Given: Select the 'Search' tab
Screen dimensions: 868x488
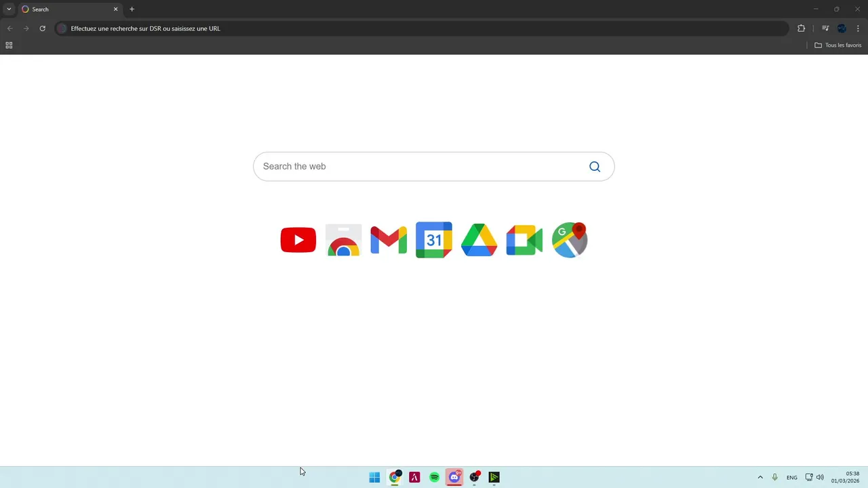Looking at the screenshot, I should 70,9.
